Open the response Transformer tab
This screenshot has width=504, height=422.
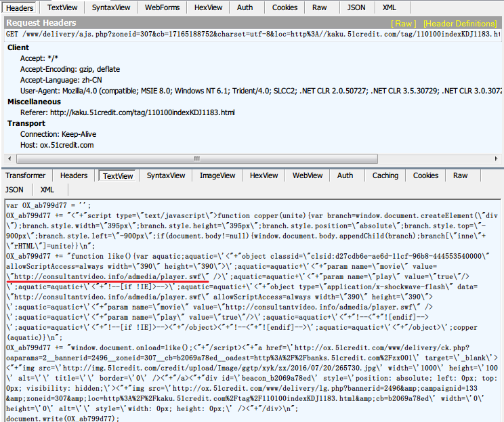pos(25,175)
